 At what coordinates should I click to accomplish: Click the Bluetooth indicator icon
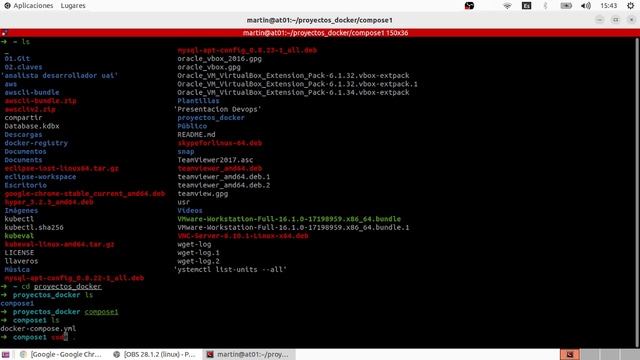tap(545, 6)
